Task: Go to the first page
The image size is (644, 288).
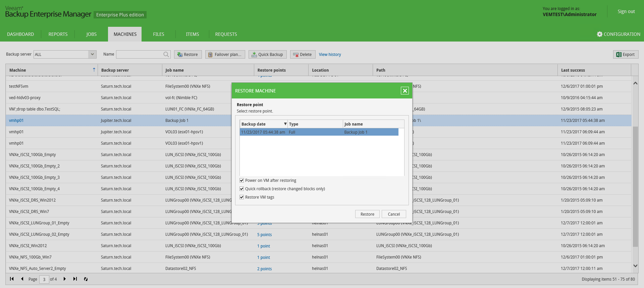Action: click(x=12, y=279)
